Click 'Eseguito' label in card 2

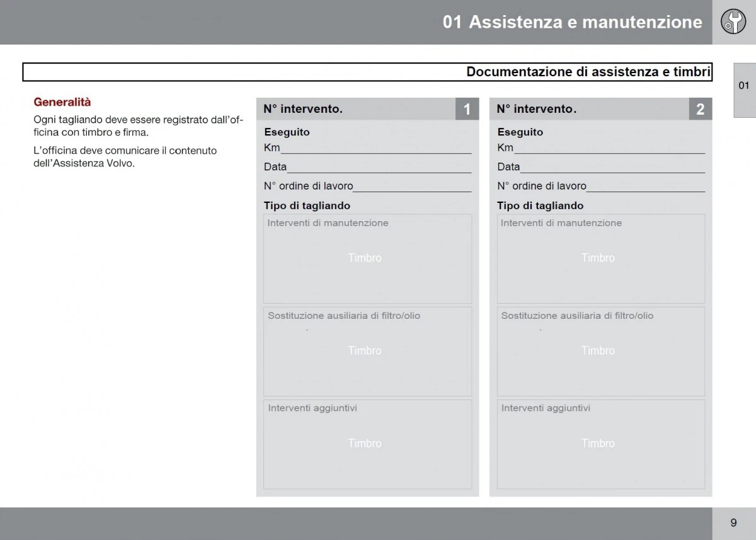pyautogui.click(x=520, y=132)
